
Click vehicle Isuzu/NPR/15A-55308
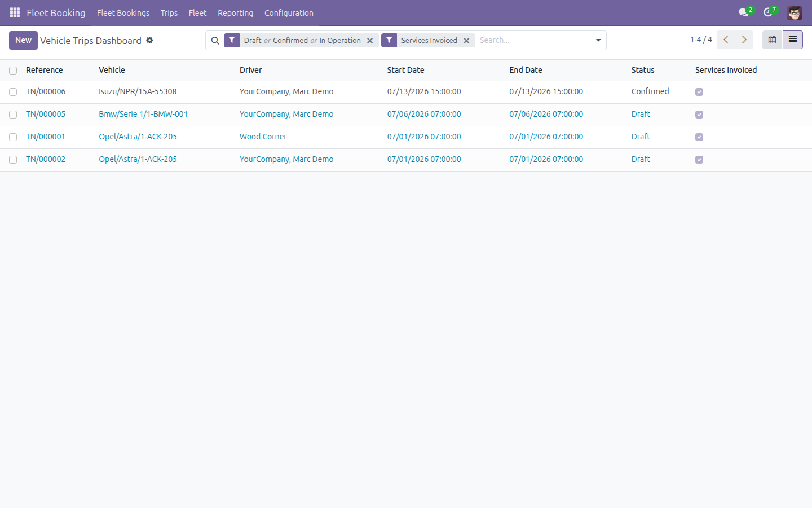tap(138, 91)
